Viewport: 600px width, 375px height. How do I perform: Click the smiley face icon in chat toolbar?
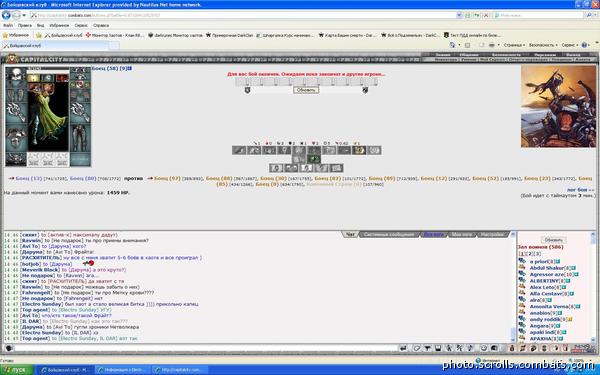[483, 348]
